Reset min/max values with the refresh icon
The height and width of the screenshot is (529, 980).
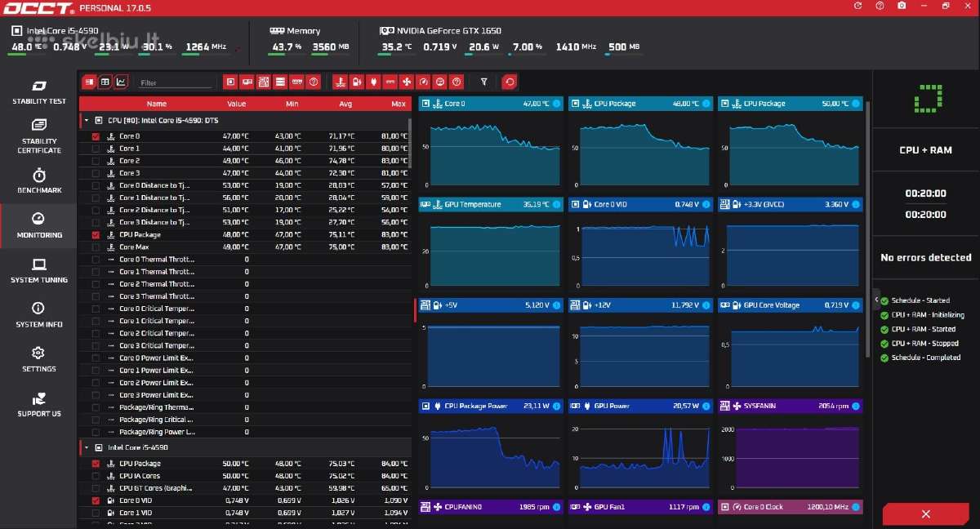[510, 82]
